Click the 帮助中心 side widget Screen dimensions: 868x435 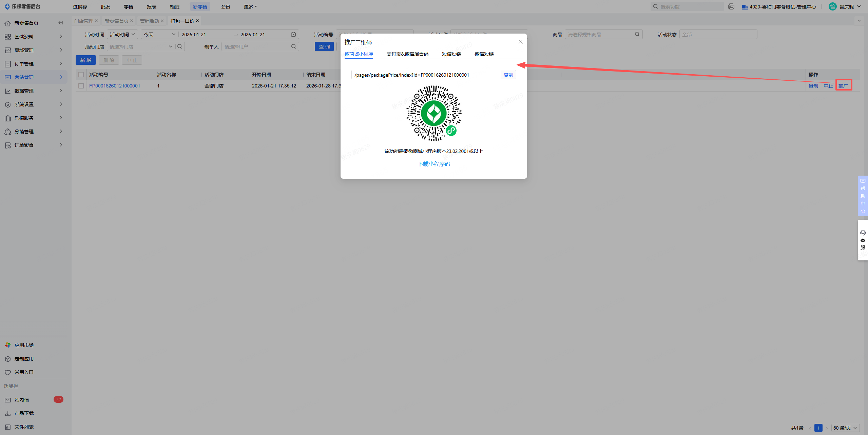[863, 196]
